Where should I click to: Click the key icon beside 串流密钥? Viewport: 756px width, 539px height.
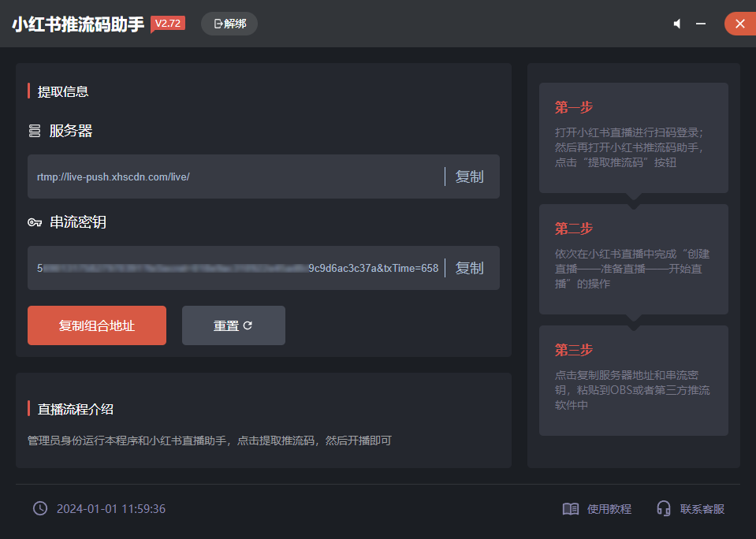click(x=35, y=223)
